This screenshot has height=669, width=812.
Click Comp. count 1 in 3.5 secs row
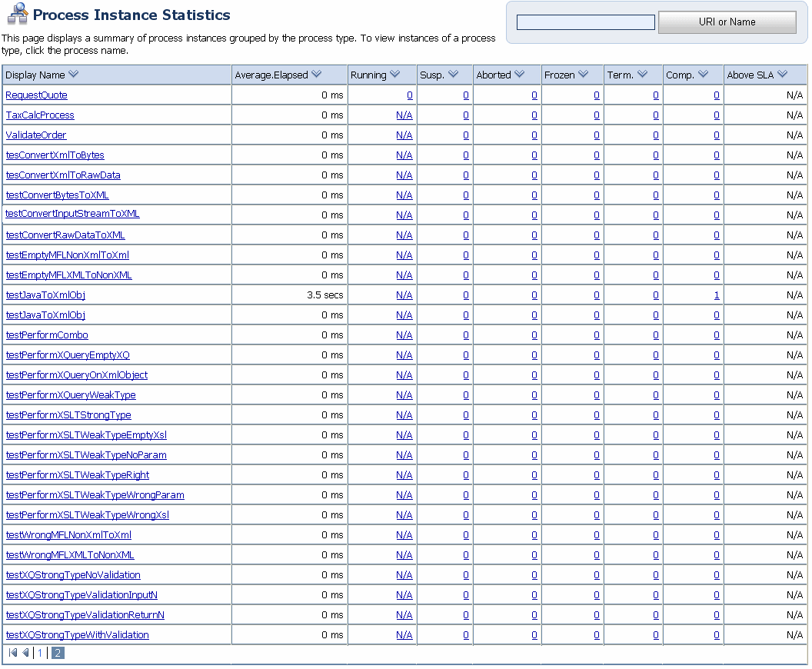click(717, 295)
